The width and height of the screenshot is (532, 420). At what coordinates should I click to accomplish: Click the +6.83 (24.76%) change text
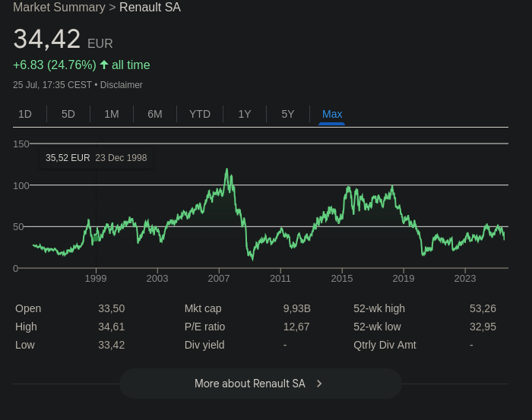pyautogui.click(x=55, y=65)
